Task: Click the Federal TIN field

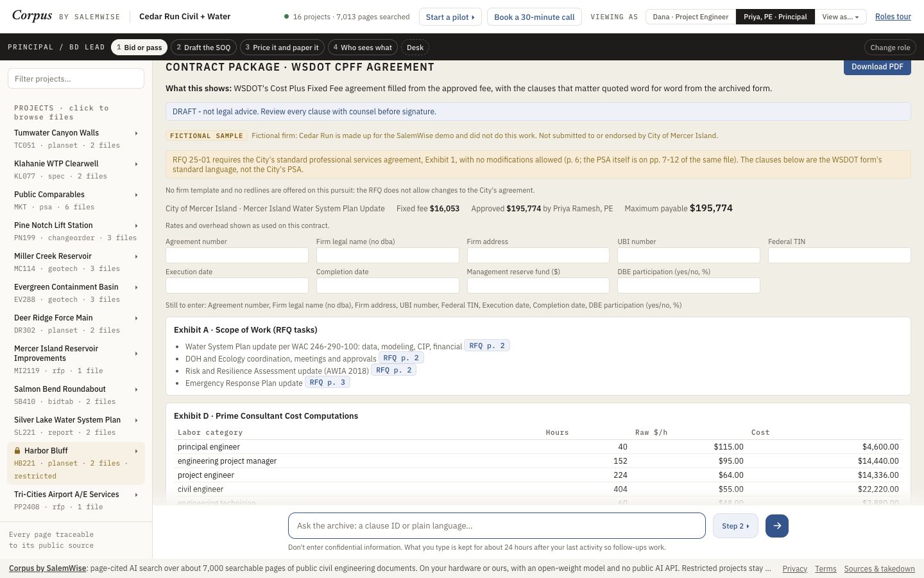Action: coord(839,255)
